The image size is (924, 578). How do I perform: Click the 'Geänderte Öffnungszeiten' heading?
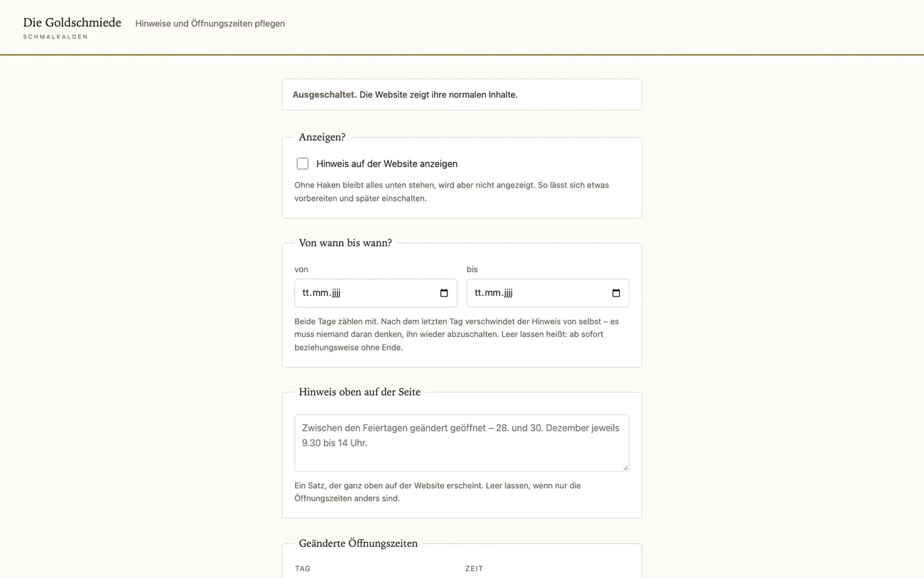[358, 543]
